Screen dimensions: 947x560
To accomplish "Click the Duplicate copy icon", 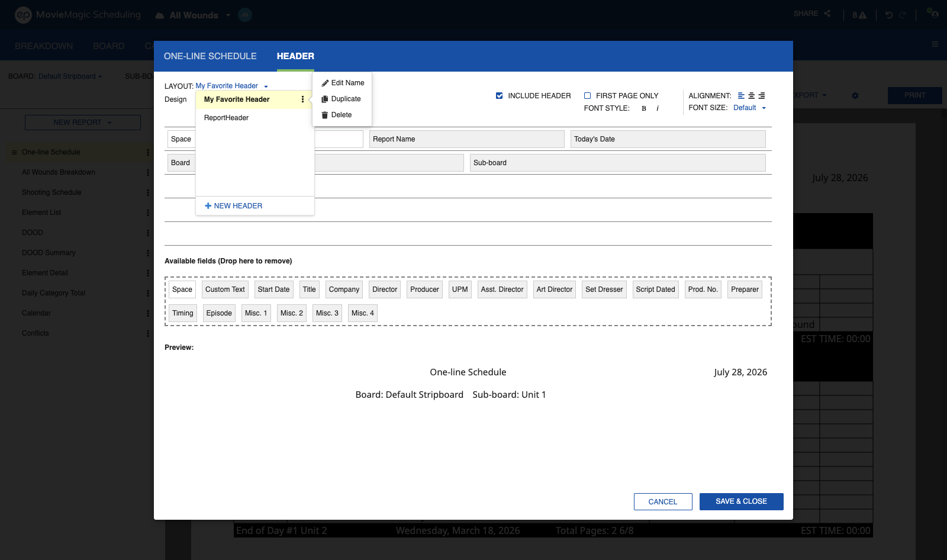I will [x=325, y=99].
